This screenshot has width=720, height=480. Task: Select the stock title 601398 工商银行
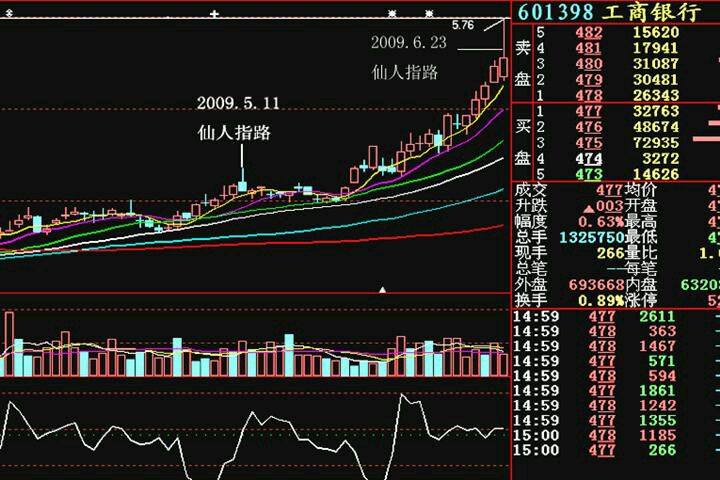coord(609,12)
